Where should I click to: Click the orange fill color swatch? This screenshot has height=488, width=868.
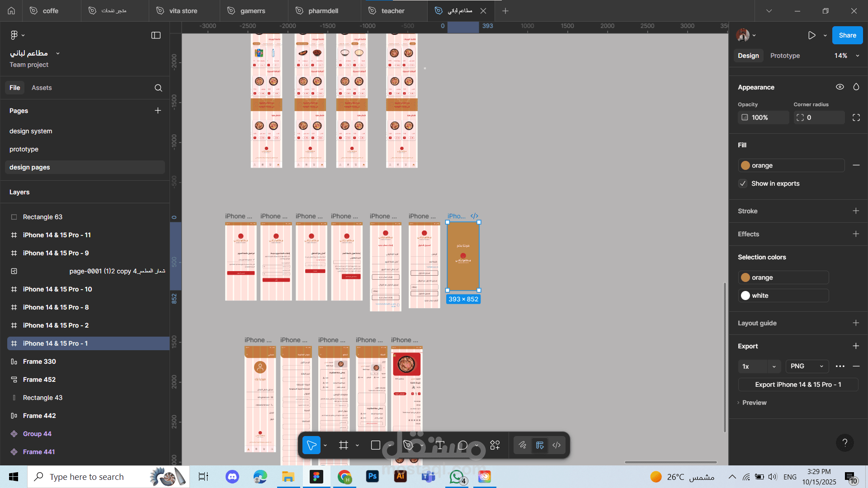click(x=745, y=165)
